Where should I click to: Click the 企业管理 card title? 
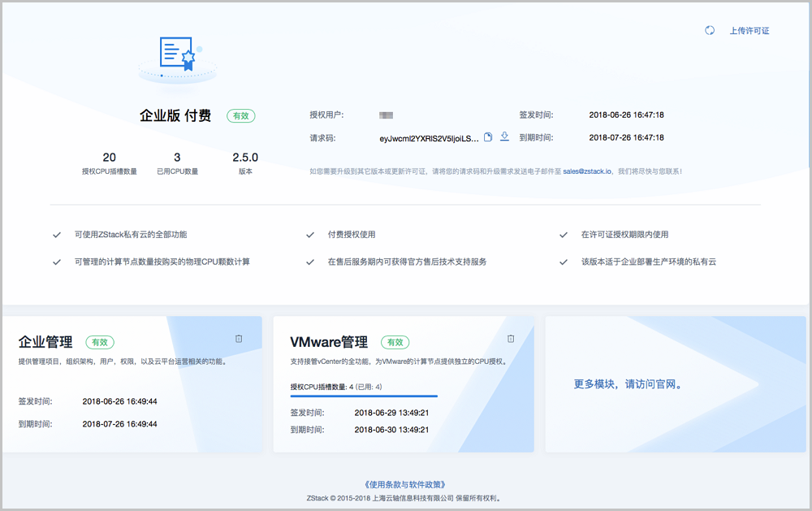coord(45,343)
